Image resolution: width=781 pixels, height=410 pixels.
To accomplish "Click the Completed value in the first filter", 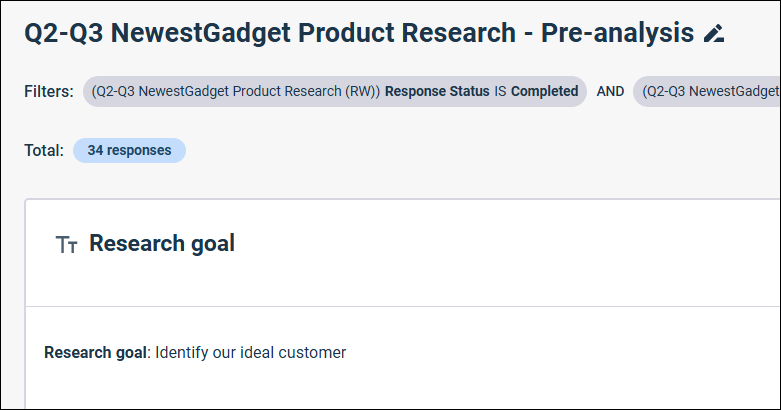I will (544, 92).
